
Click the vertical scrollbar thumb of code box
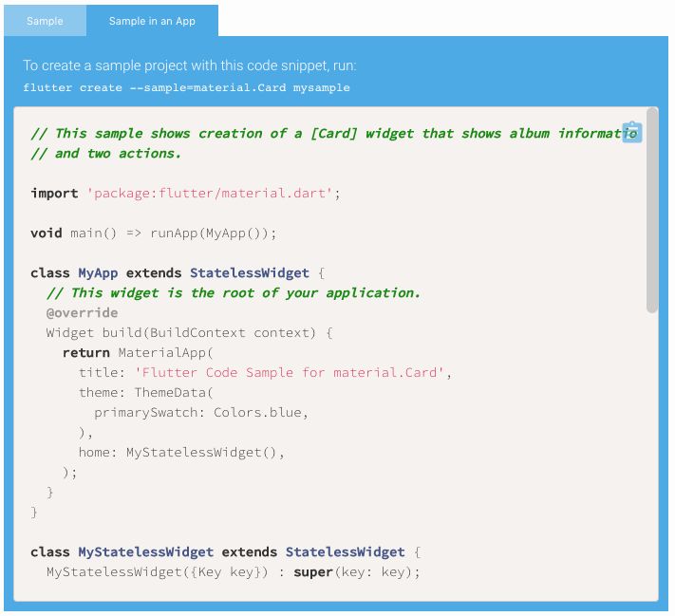pyautogui.click(x=652, y=210)
